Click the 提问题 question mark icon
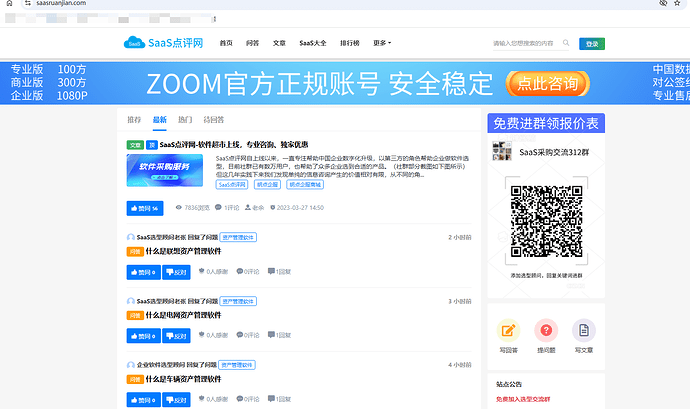Viewport: 690px width, 409px height. [x=546, y=330]
